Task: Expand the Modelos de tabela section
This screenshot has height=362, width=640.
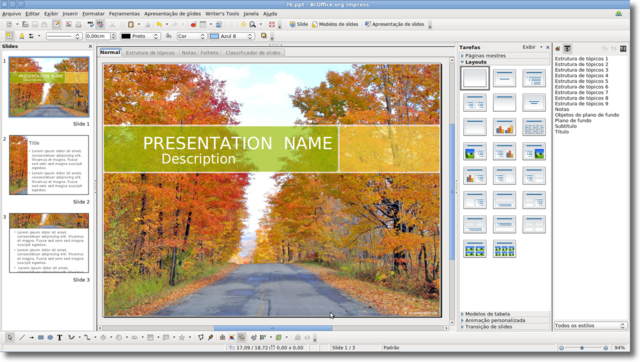Action: pos(487,314)
